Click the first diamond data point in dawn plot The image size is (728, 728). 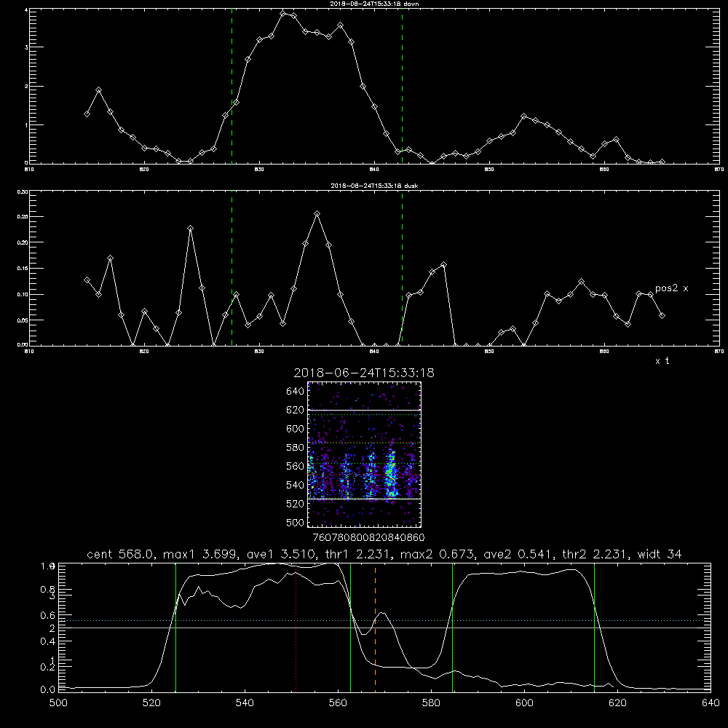(87, 114)
